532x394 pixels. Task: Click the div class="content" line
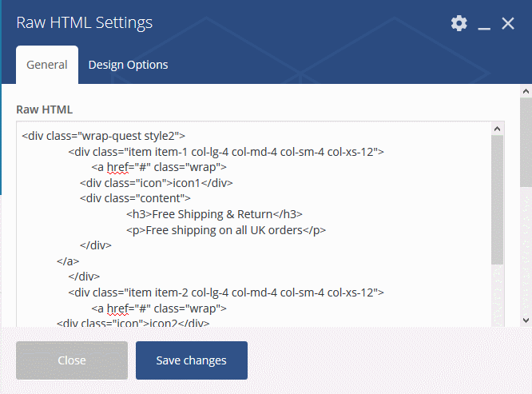[x=135, y=198]
